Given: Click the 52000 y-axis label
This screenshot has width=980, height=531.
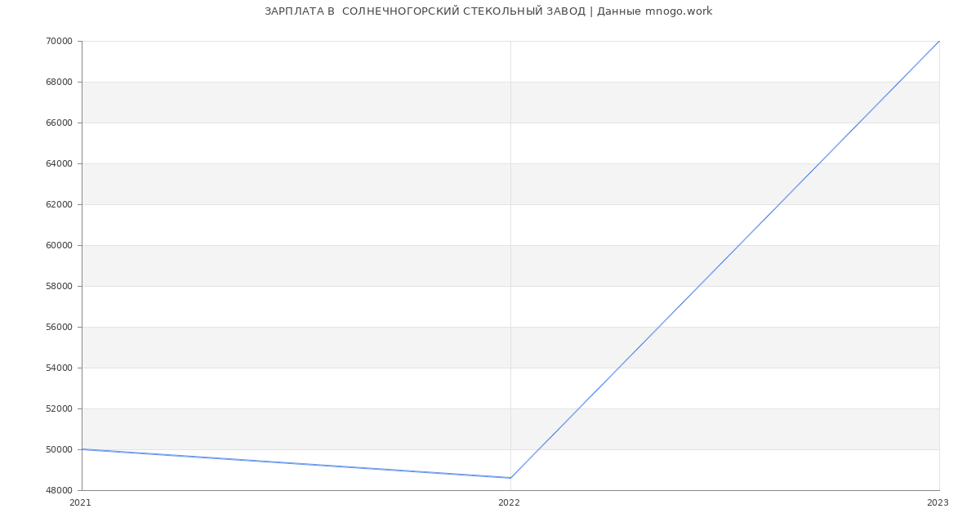Looking at the screenshot, I should (59, 408).
